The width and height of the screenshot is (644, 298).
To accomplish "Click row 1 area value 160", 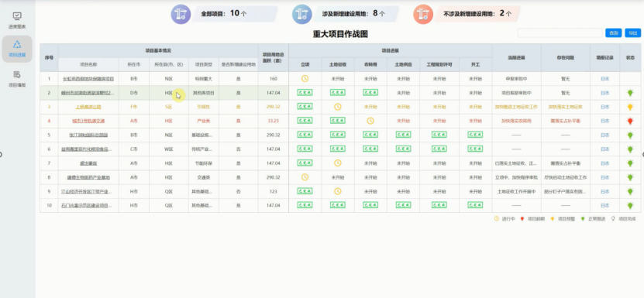I will click(273, 78).
